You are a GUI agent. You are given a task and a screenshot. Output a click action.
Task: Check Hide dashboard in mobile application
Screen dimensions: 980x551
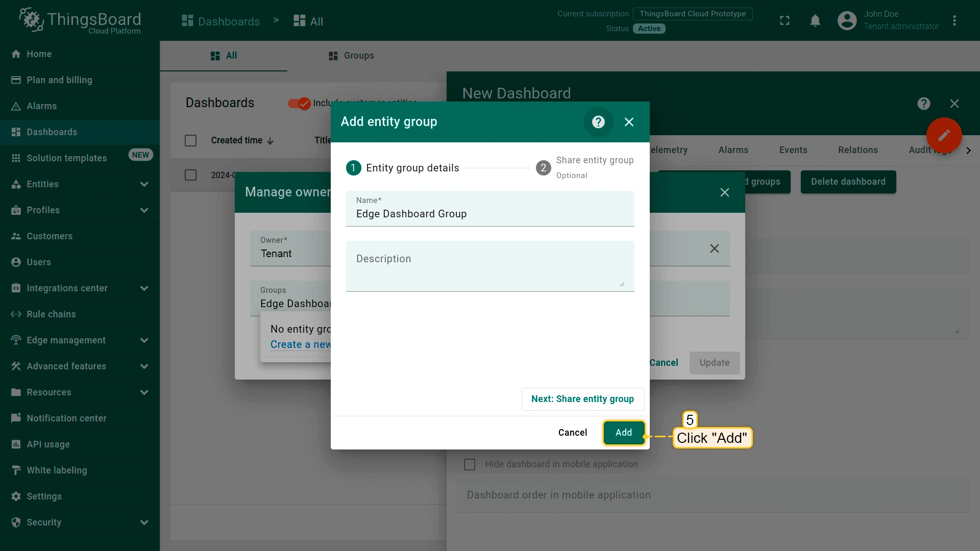[x=470, y=464]
